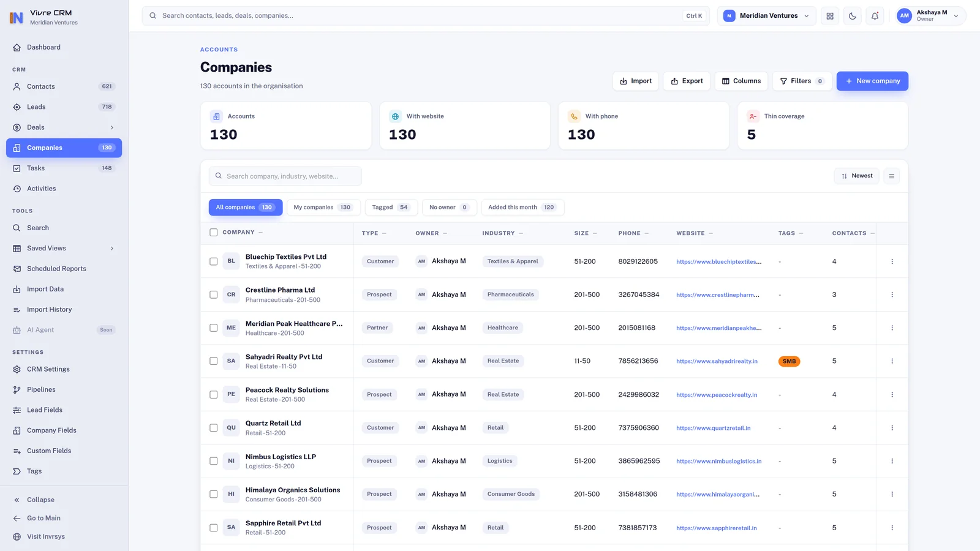The image size is (980, 551).
Task: Expand the Deals submenu chevron
Action: pyautogui.click(x=112, y=127)
